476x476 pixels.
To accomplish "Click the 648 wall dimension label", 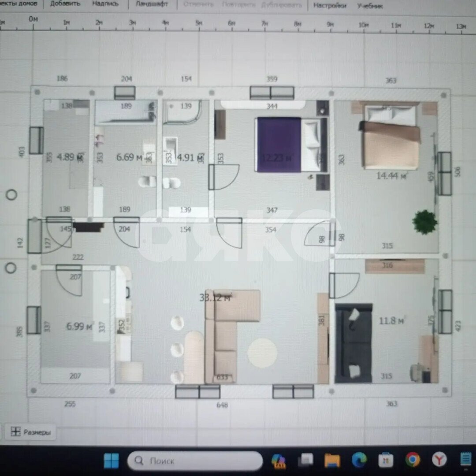I will pos(222,405).
